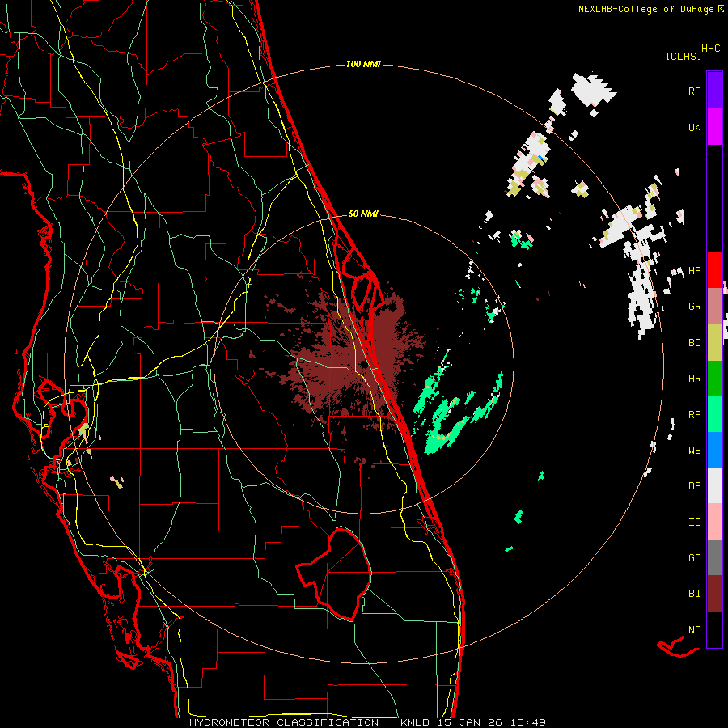728x728 pixels.
Task: Select the GR legend color swatch
Action: (x=714, y=307)
